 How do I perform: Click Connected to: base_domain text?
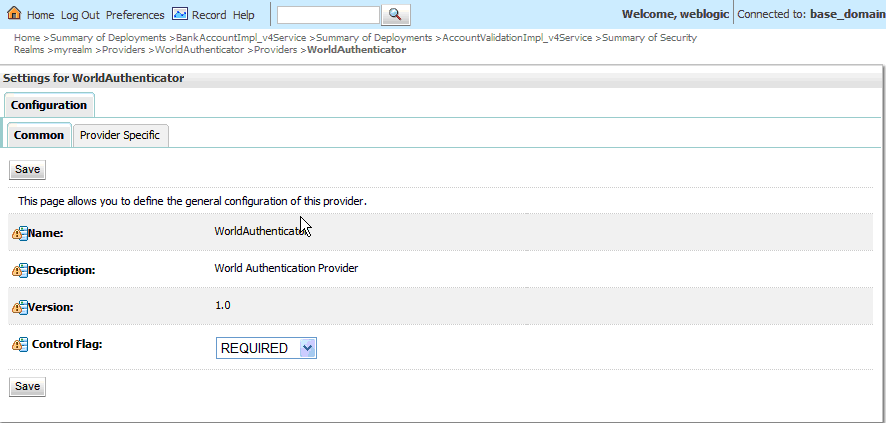(x=811, y=15)
